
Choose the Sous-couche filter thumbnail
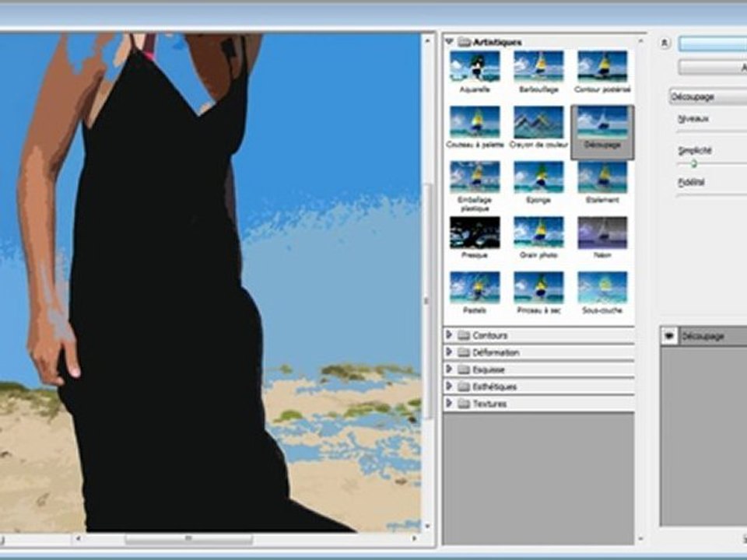tap(602, 288)
